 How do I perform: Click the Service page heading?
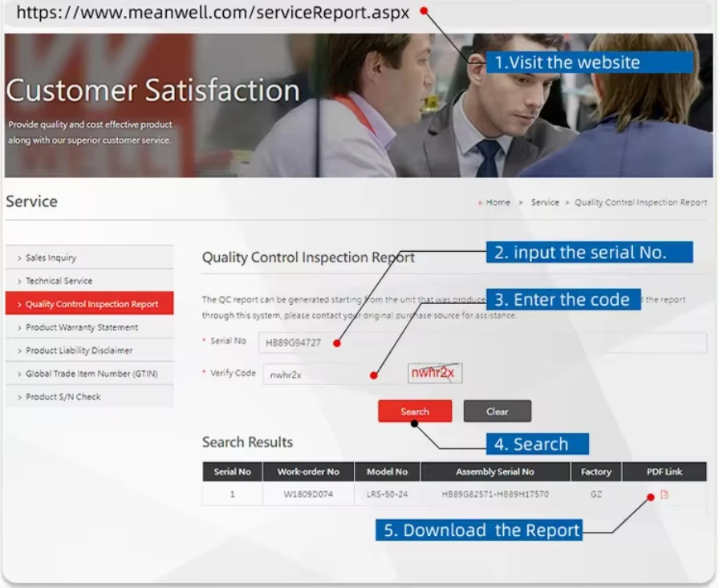click(31, 201)
